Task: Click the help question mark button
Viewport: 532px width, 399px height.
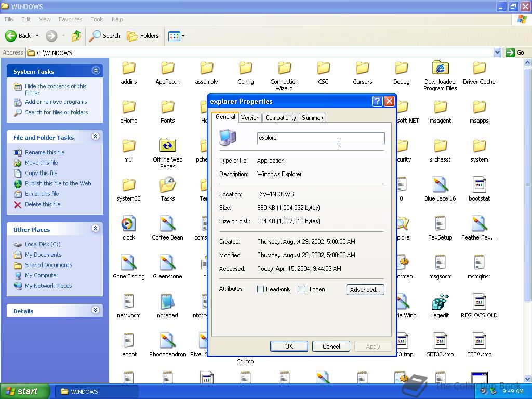Action: tap(377, 101)
